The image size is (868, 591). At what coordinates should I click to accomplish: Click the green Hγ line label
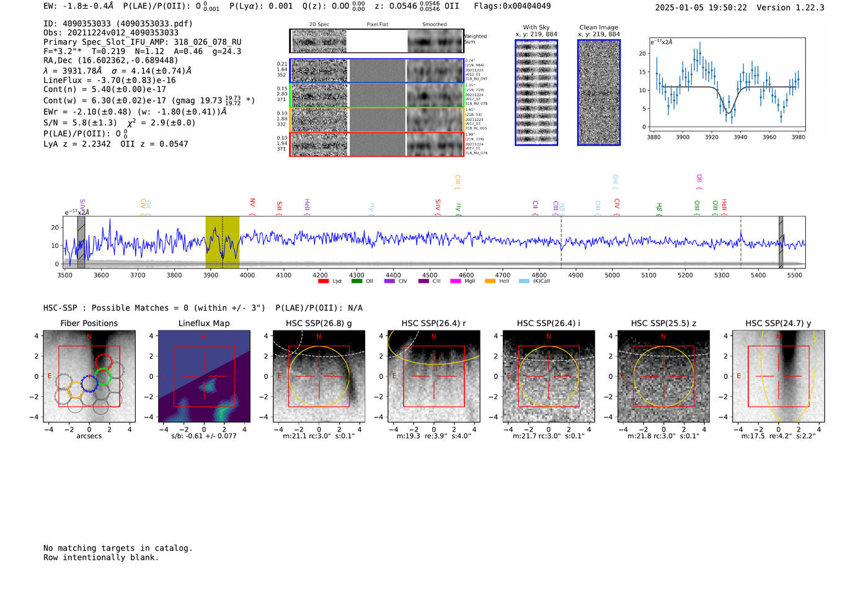click(459, 209)
